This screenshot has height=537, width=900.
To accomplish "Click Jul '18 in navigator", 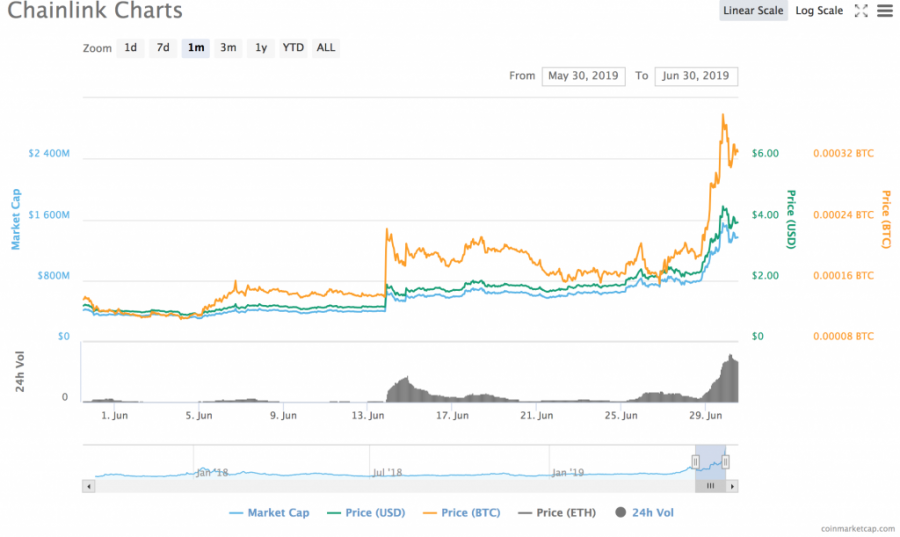I will click(x=387, y=473).
